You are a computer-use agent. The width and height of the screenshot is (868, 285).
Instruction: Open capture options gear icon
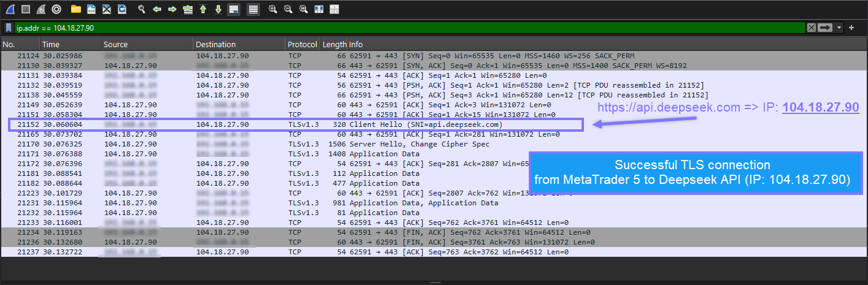tap(56, 9)
